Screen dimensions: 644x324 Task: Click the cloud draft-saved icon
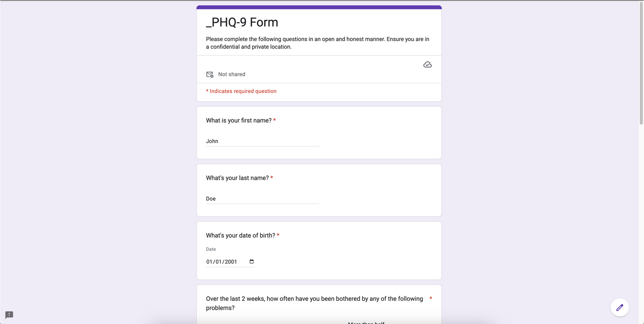(x=427, y=65)
